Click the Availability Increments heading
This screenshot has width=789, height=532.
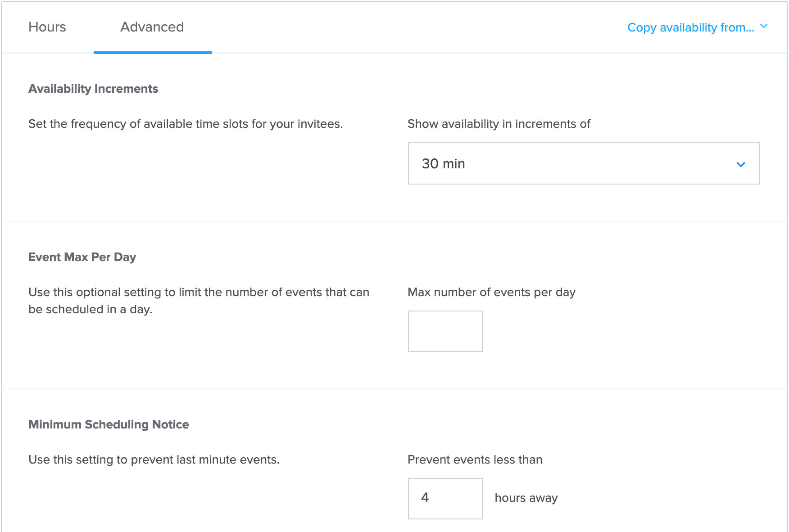(93, 88)
